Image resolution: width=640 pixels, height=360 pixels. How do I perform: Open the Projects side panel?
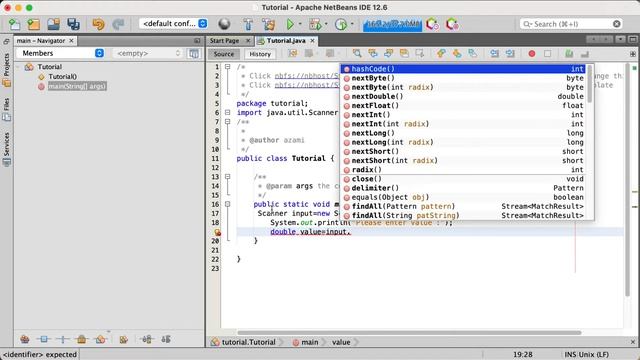click(x=7, y=69)
